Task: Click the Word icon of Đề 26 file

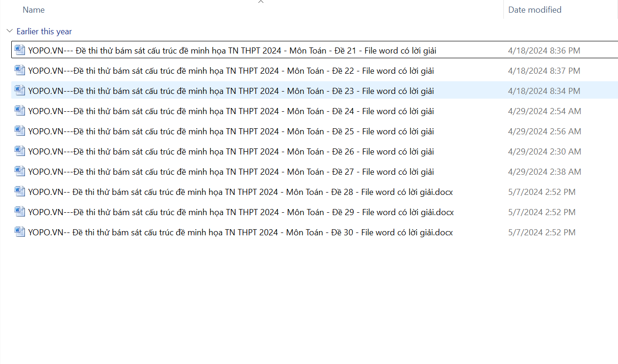Action: tap(20, 151)
